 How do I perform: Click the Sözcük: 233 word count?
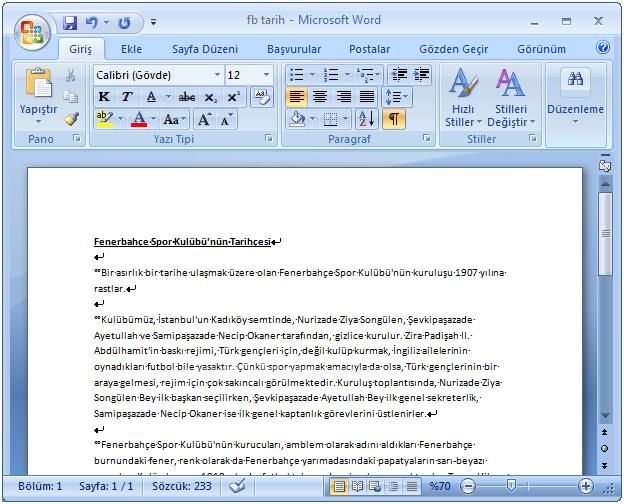coord(182,486)
